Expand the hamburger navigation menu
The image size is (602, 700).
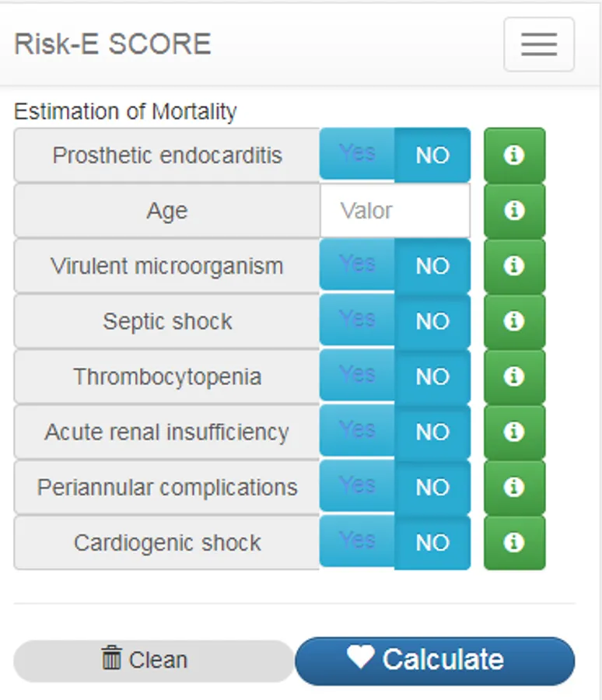click(x=539, y=44)
